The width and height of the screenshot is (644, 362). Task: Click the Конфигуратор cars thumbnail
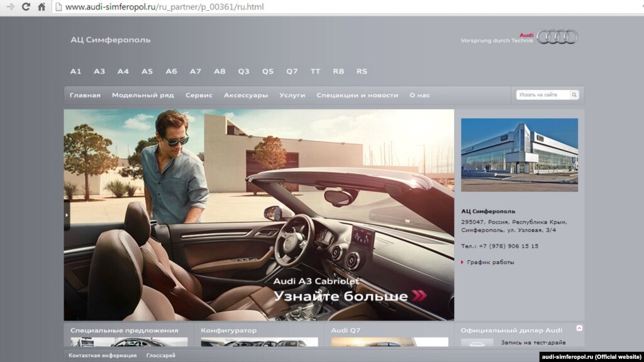[259, 342]
